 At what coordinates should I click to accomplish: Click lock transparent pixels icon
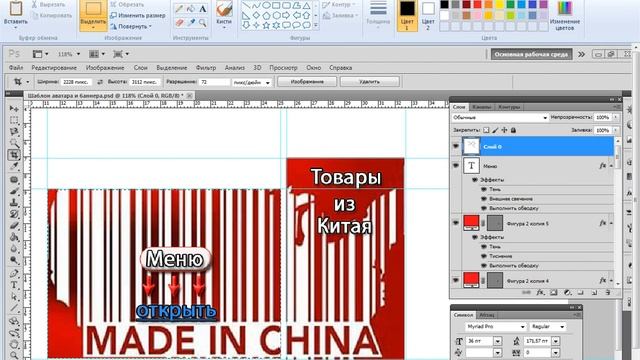pyautogui.click(x=486, y=130)
